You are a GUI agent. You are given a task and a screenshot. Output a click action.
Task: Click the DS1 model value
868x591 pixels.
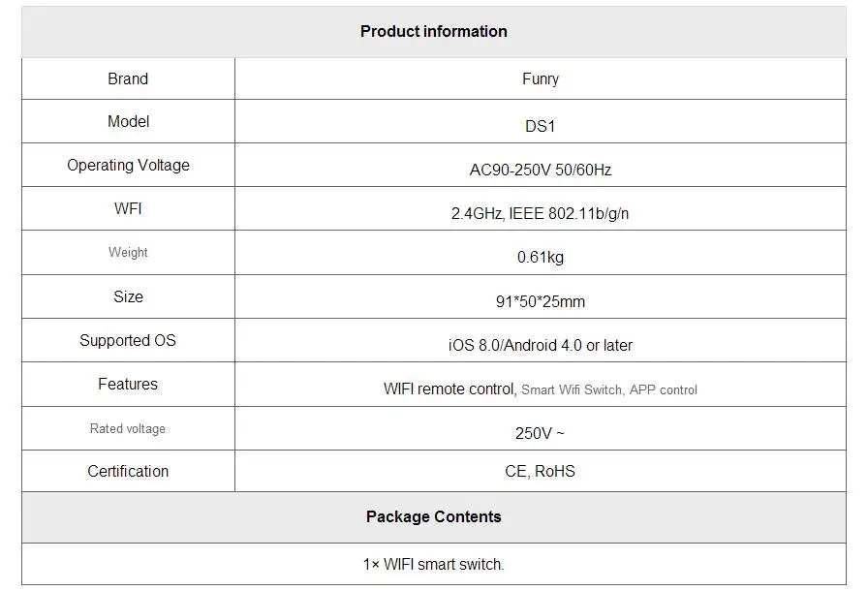[x=540, y=126]
